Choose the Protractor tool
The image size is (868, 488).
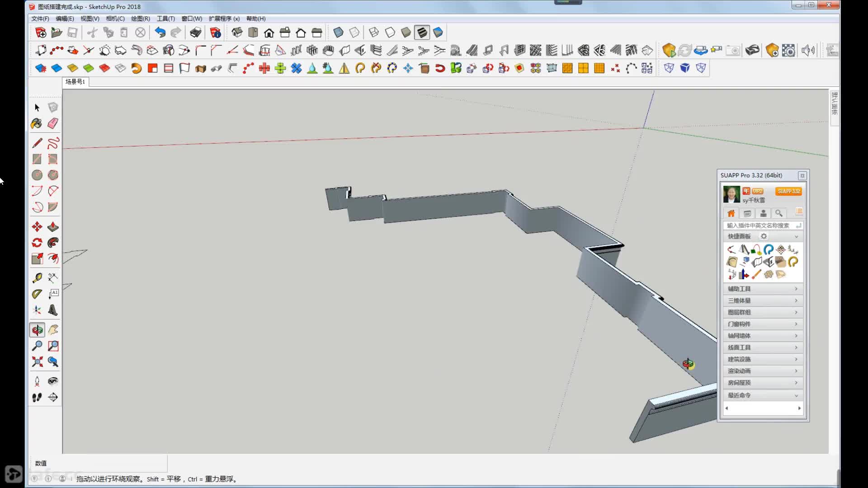pyautogui.click(x=37, y=294)
